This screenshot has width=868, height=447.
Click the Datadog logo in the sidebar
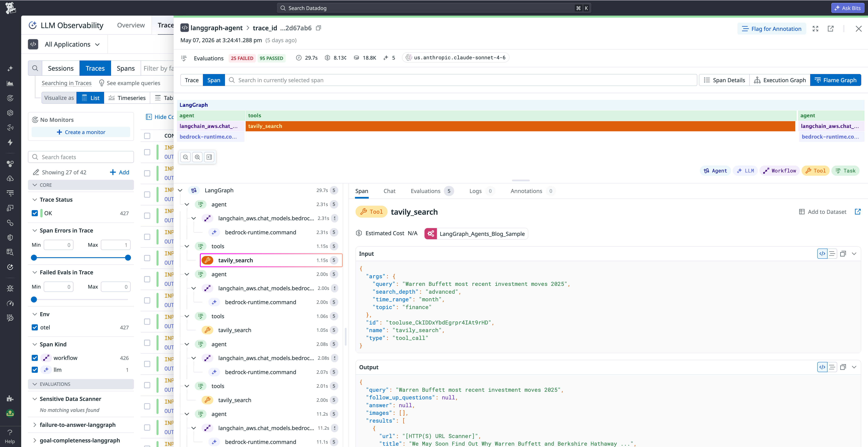click(11, 8)
